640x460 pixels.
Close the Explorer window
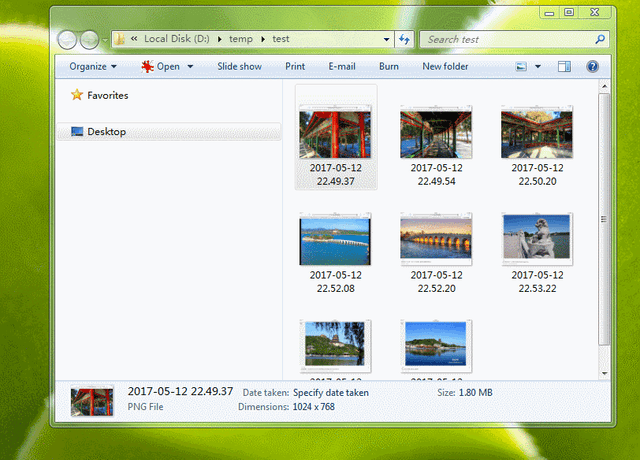(595, 13)
